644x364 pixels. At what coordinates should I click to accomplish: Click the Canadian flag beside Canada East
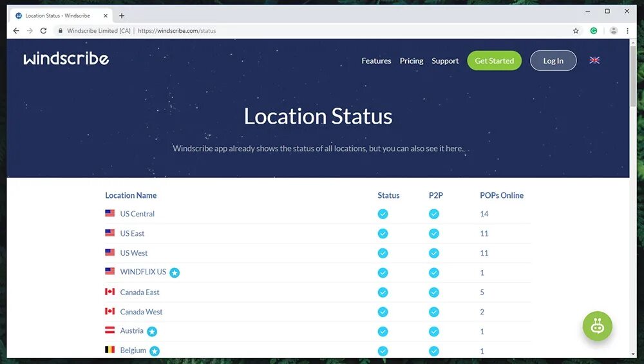point(109,291)
